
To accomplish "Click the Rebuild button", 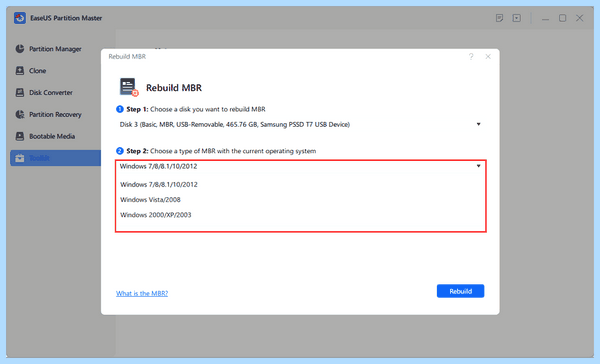I will [460, 291].
